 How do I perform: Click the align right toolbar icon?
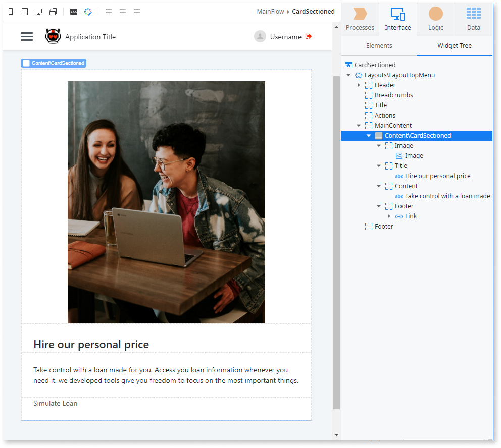click(137, 12)
